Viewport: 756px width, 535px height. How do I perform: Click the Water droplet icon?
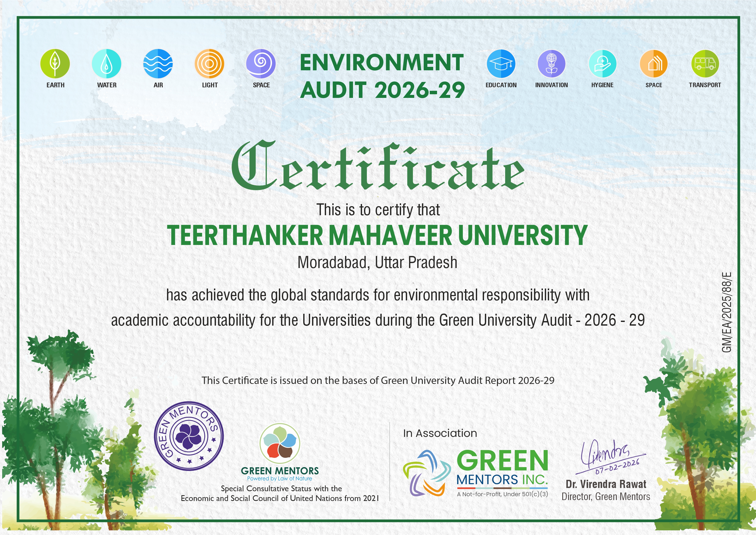[x=106, y=63]
